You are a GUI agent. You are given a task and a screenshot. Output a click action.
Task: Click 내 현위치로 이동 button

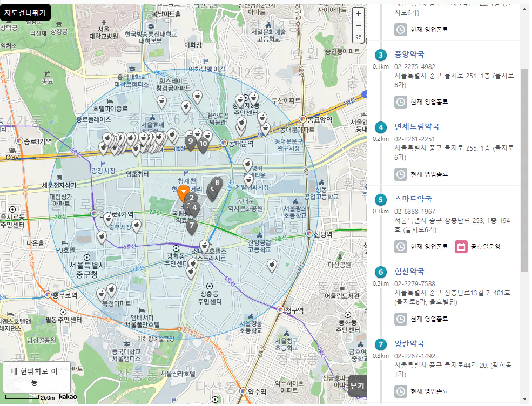(36, 377)
